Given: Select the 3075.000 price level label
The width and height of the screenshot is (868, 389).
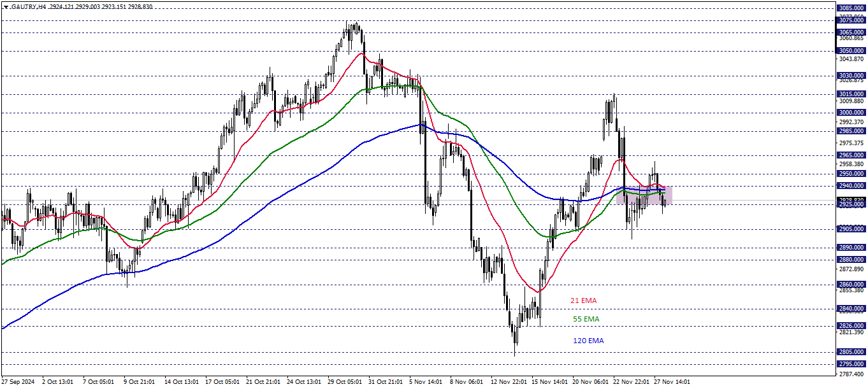Looking at the screenshot, I should (851, 20).
